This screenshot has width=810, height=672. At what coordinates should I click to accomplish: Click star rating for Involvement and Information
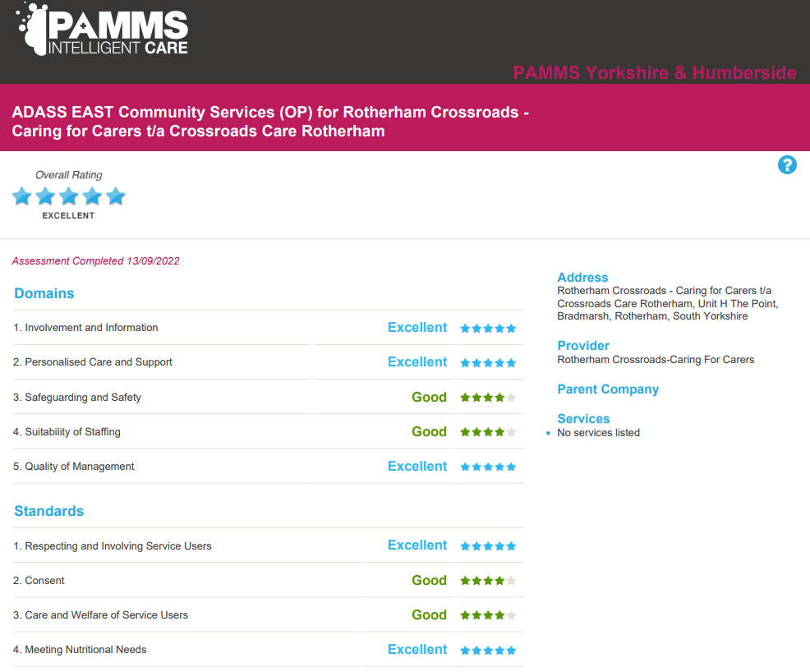coord(488,329)
